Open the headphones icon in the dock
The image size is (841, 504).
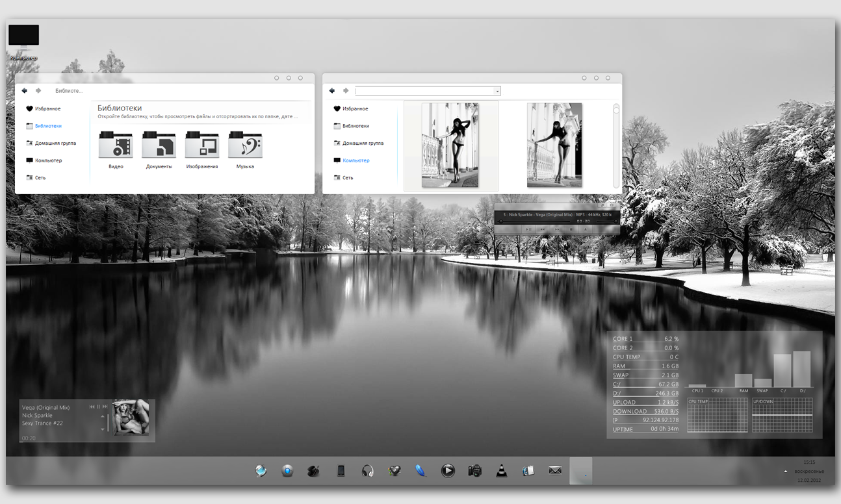click(367, 471)
